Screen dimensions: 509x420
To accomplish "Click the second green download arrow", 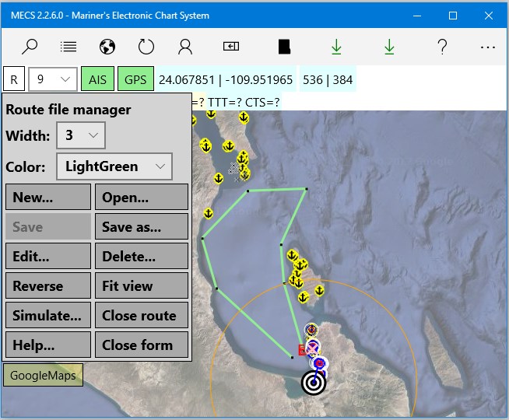I will [x=389, y=47].
